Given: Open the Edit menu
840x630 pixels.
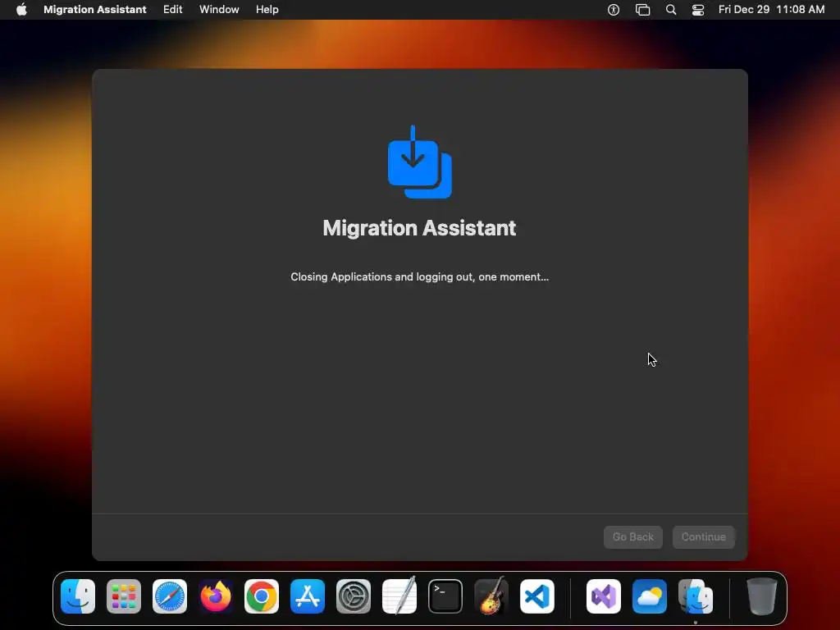Looking at the screenshot, I should 172,10.
